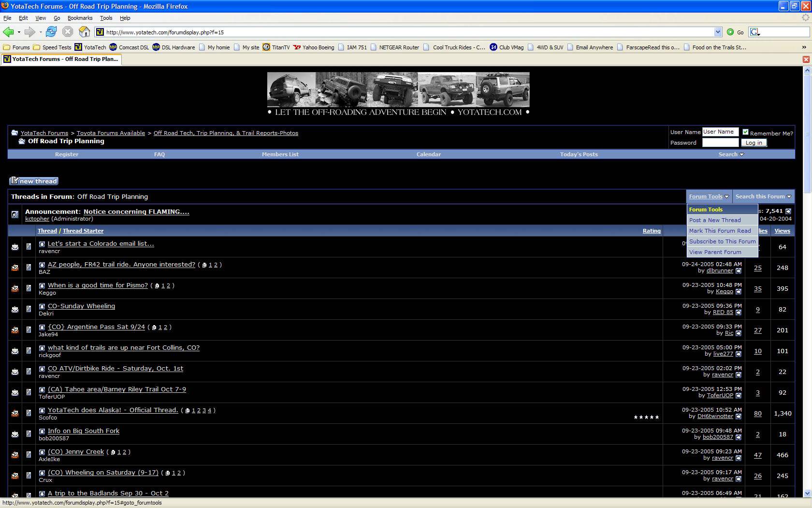Open the Yahoo Boeing bookmark
Viewport: 812px width, 508px height.
(x=314, y=47)
